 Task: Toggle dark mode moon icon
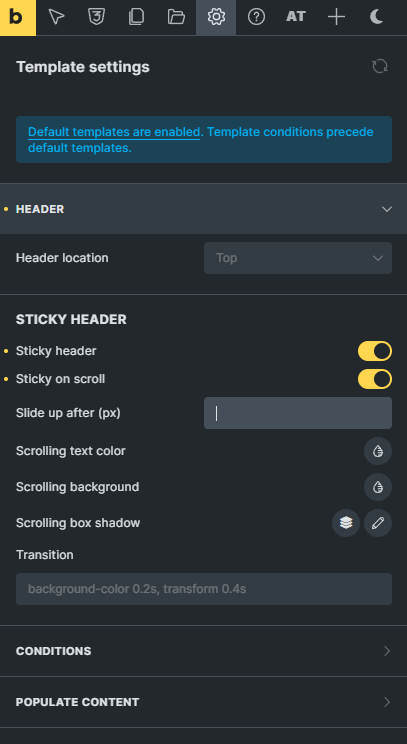pyautogui.click(x=376, y=18)
